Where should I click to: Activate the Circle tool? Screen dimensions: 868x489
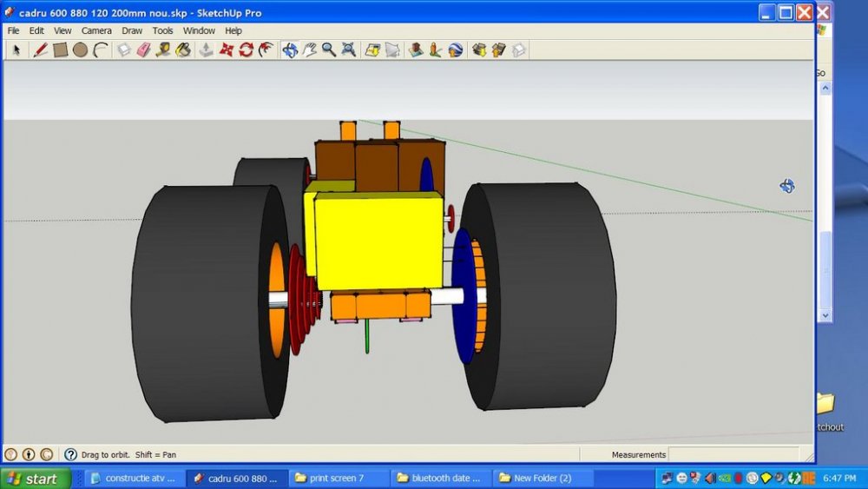pyautogui.click(x=80, y=50)
